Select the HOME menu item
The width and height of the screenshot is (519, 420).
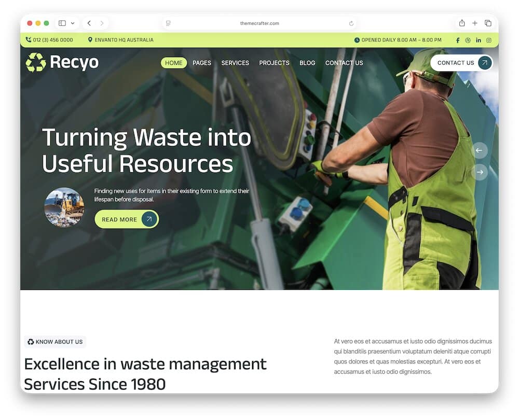click(174, 63)
